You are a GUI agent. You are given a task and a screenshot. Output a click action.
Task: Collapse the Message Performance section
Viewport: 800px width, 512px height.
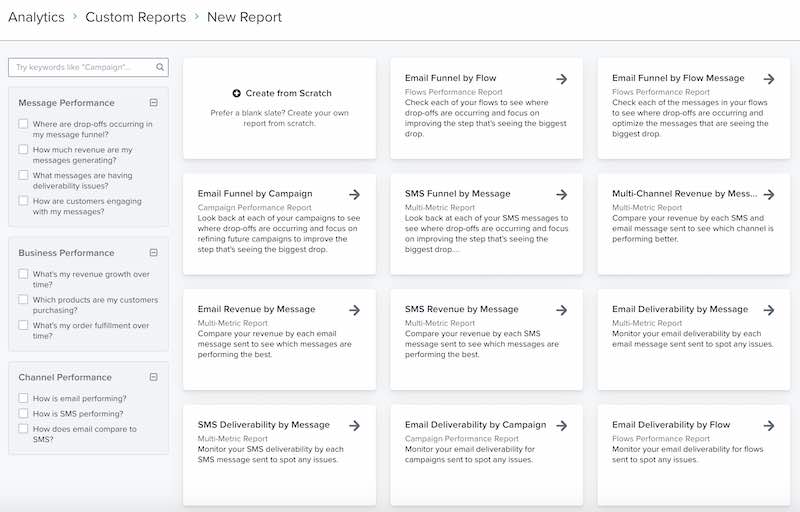click(153, 103)
